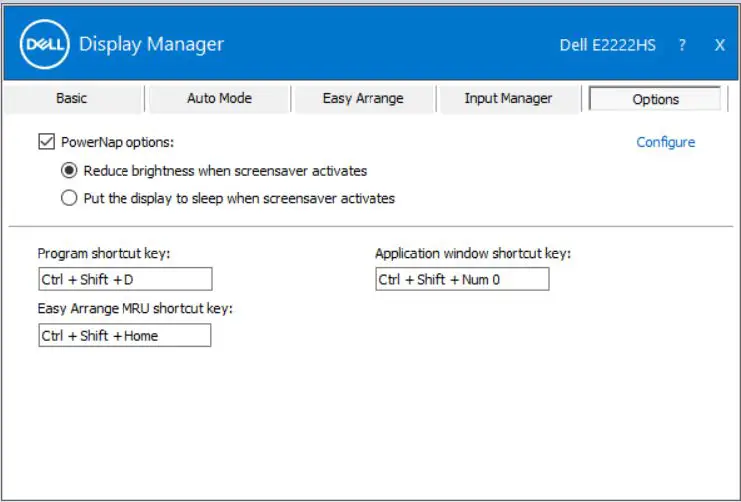Go to the Easy Arrange tab
This screenshot has height=502, width=741.
363,98
